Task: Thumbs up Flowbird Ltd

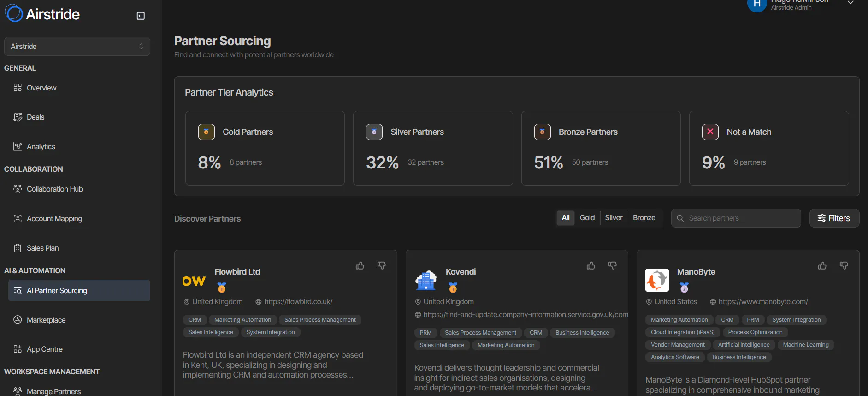Action: [360, 266]
